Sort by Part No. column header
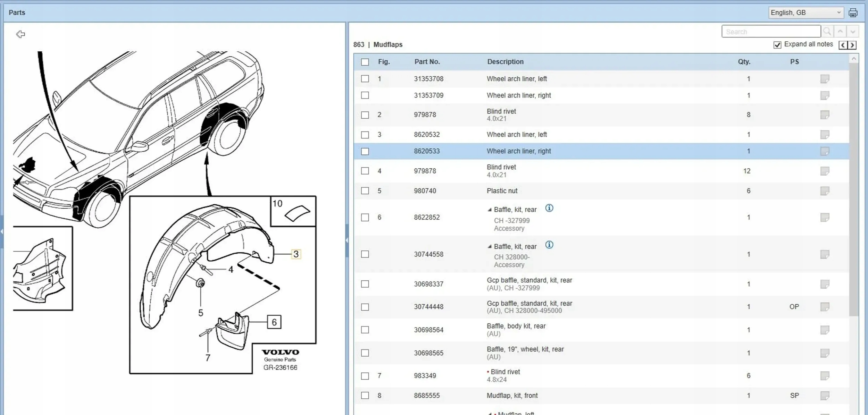 tap(427, 62)
